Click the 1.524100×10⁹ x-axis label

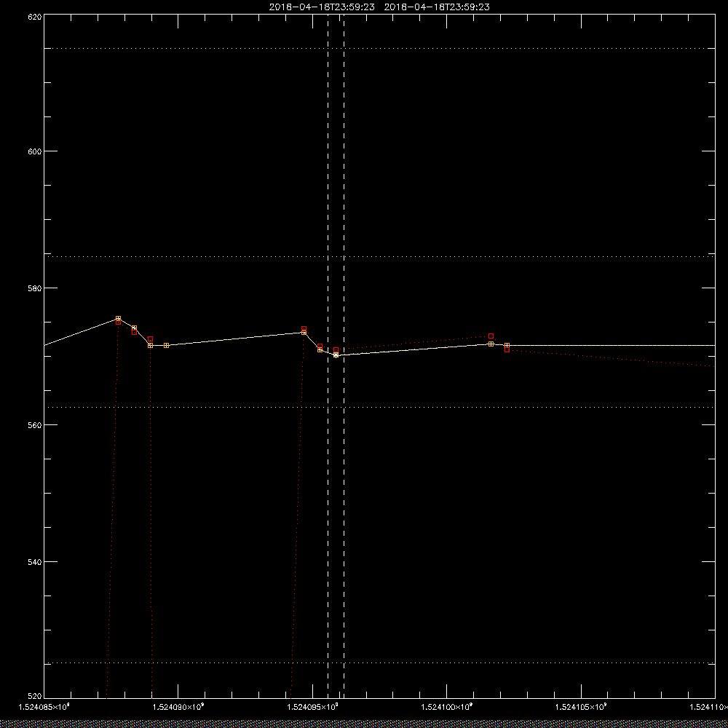[447, 707]
